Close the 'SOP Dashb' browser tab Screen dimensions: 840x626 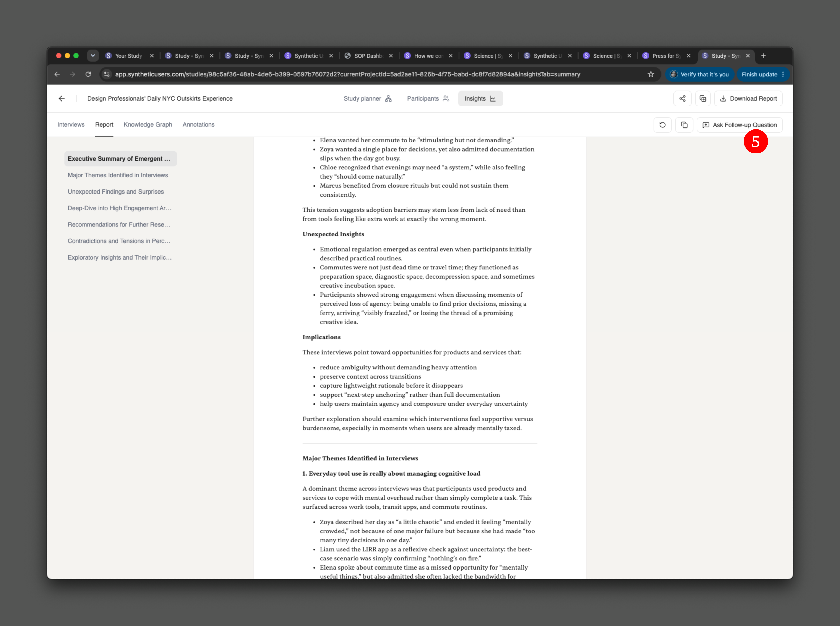pyautogui.click(x=391, y=56)
